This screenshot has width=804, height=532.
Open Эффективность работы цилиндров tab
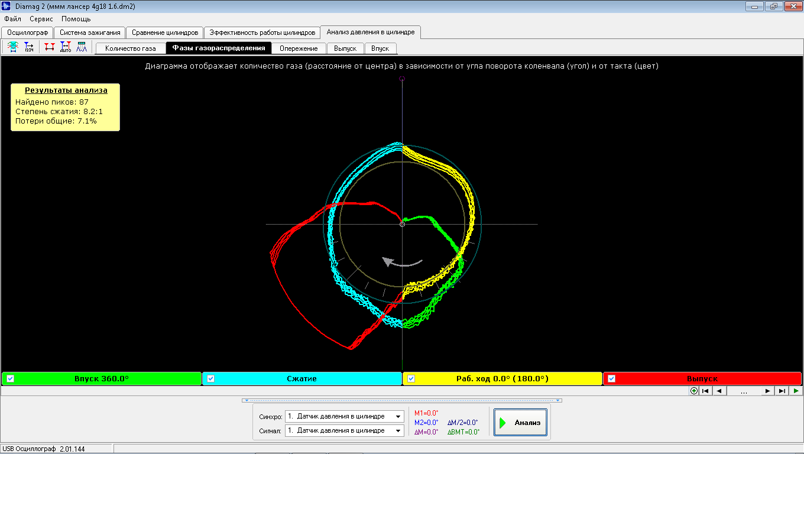(262, 33)
